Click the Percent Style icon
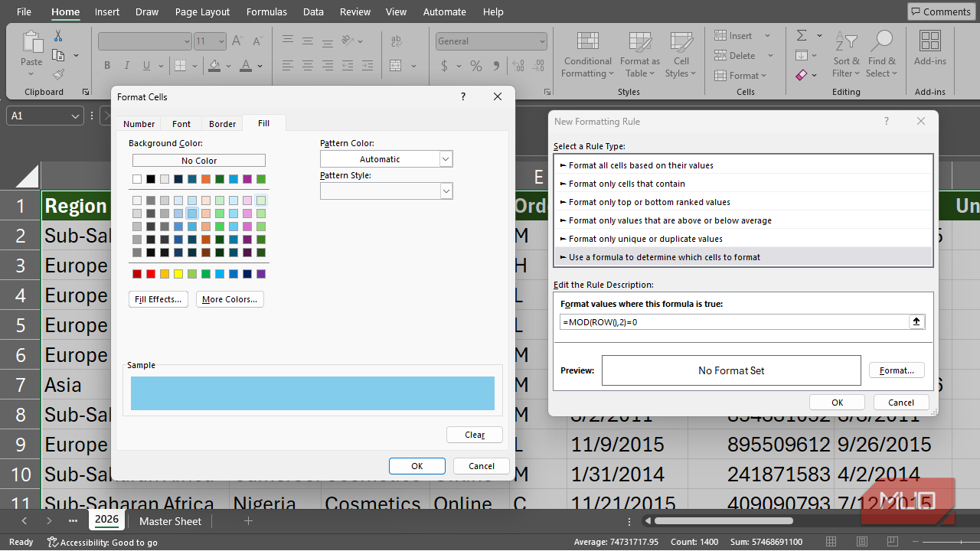980x551 pixels. [476, 66]
